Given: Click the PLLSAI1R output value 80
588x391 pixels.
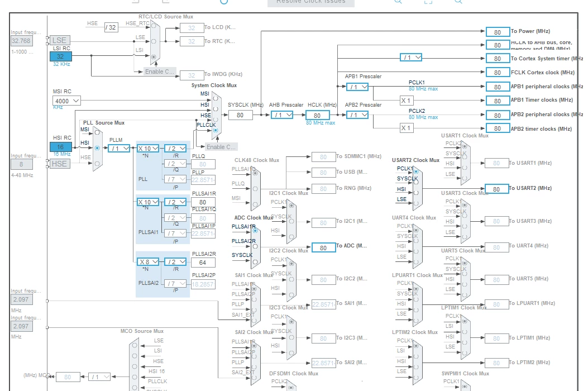Looking at the screenshot, I should pyautogui.click(x=203, y=202).
